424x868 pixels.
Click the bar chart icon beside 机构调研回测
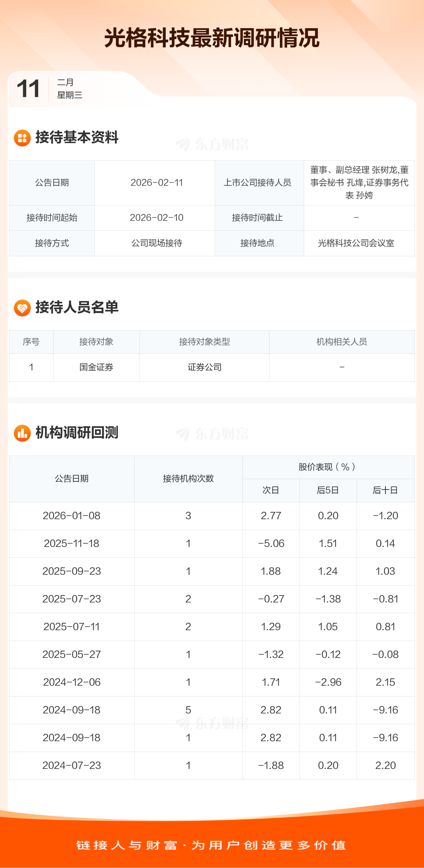point(22,433)
